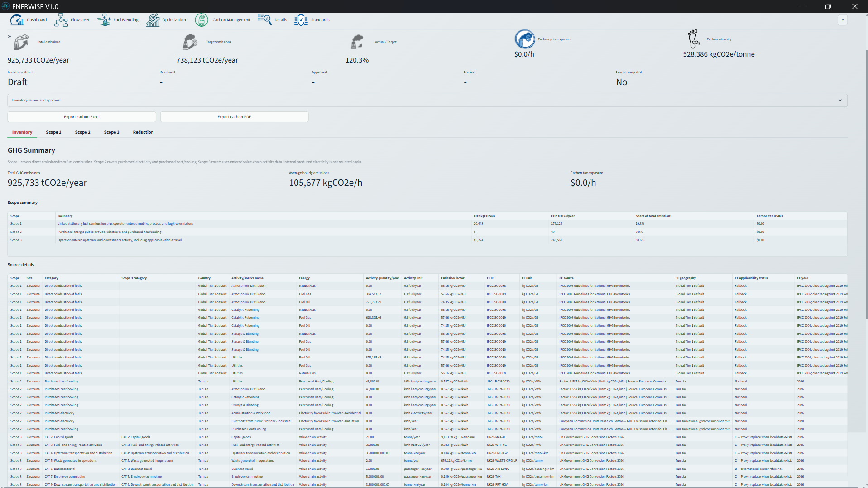Select Carbon Management in the navigation
The height and width of the screenshot is (488, 868).
pos(223,20)
